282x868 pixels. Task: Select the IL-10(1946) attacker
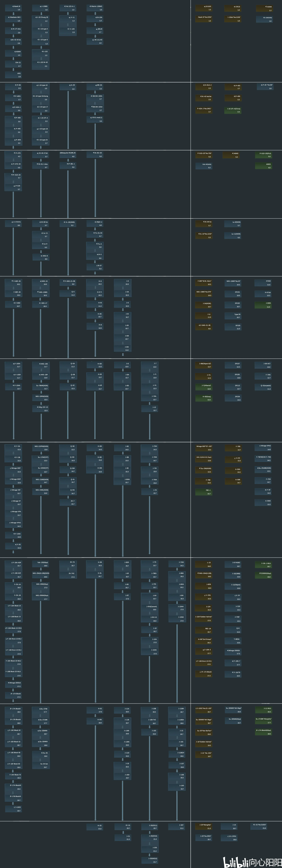[x=68, y=224]
